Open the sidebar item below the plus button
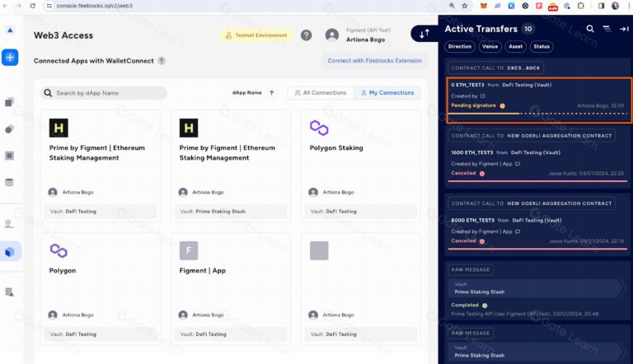 pos(10,102)
